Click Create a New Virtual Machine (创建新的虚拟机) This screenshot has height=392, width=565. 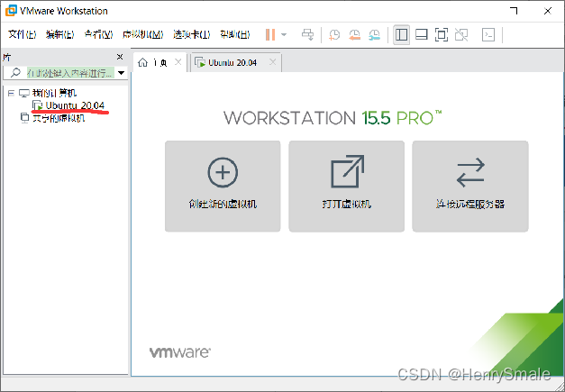point(223,187)
